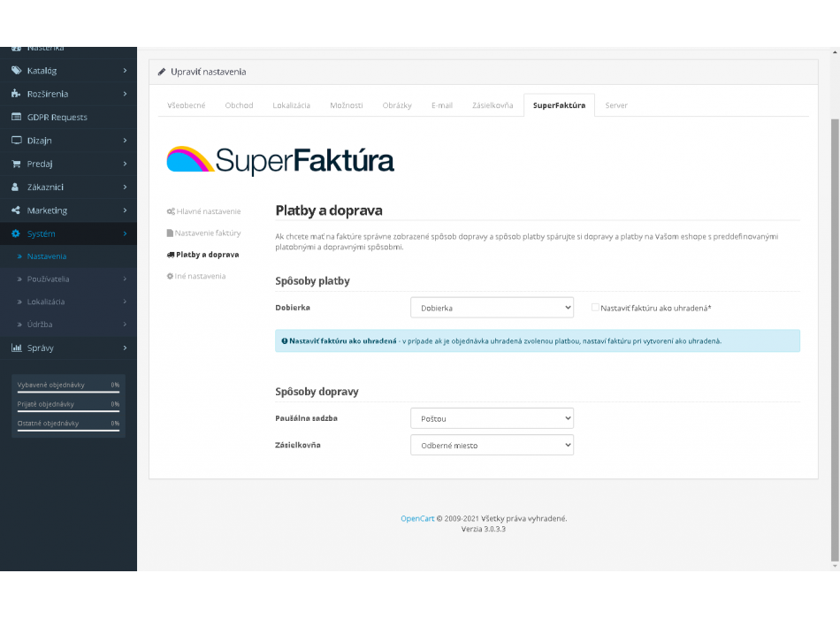Screen dimensions: 840x619
Task: Switch to the Server tab
Action: [x=616, y=105]
